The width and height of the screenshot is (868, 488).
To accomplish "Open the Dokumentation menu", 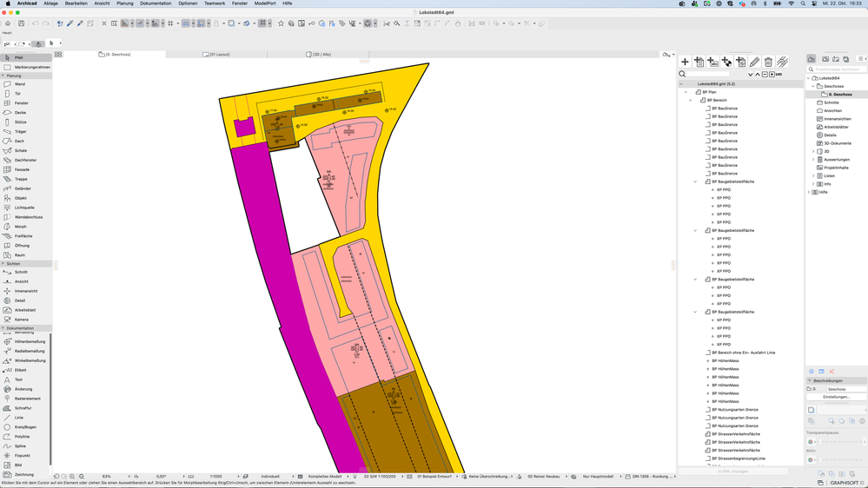I will click(x=156, y=3).
